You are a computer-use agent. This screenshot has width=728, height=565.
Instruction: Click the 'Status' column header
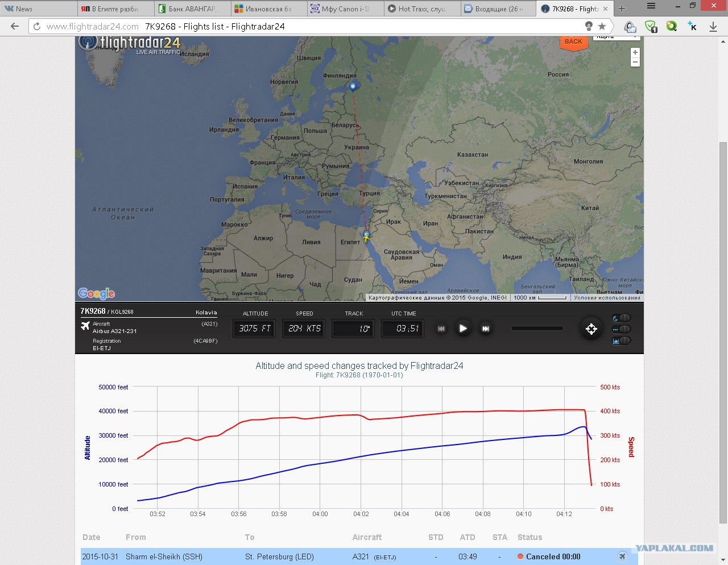tap(530, 537)
